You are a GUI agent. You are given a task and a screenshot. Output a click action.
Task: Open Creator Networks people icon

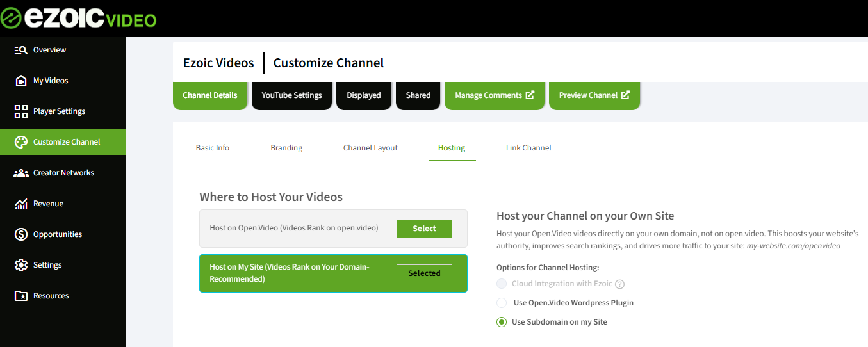(x=21, y=173)
